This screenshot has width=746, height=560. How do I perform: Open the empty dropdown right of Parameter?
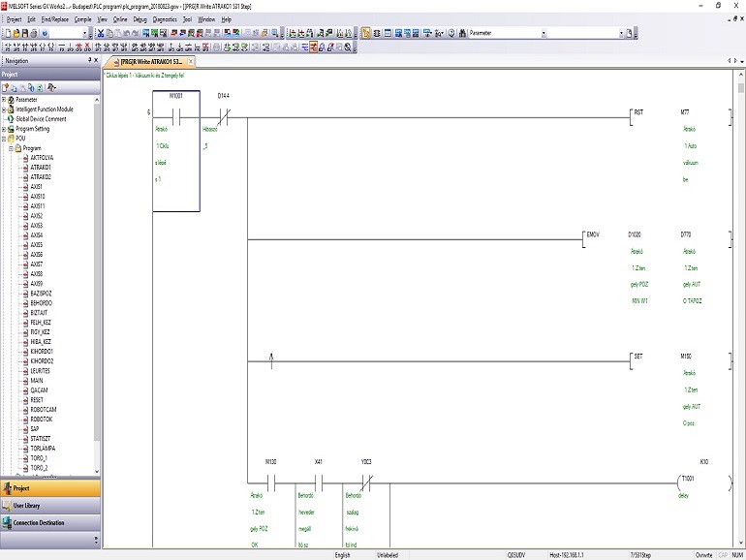point(621,33)
